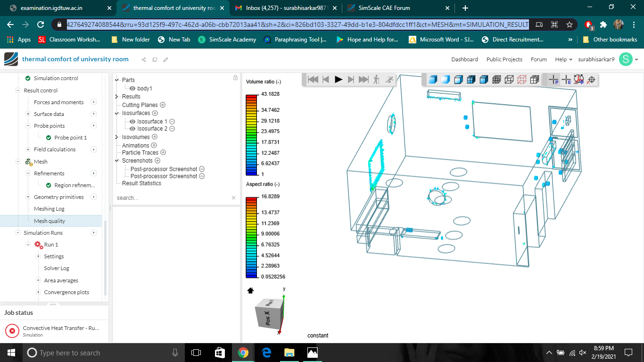Viewport: 644px width, 362px height.
Task: Click the Run 1 gear icon
Action: pyautogui.click(x=38, y=244)
